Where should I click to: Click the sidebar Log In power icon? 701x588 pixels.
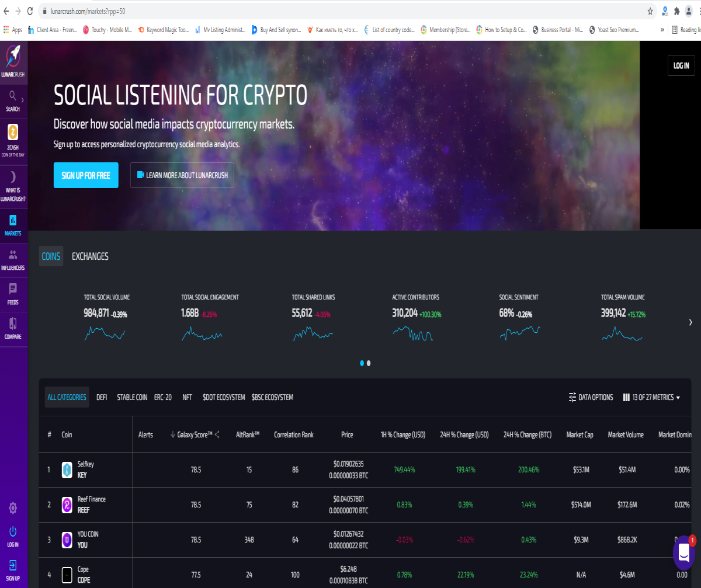tap(13, 532)
